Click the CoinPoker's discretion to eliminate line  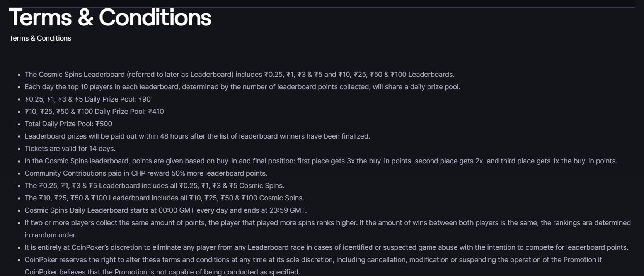tap(326, 247)
